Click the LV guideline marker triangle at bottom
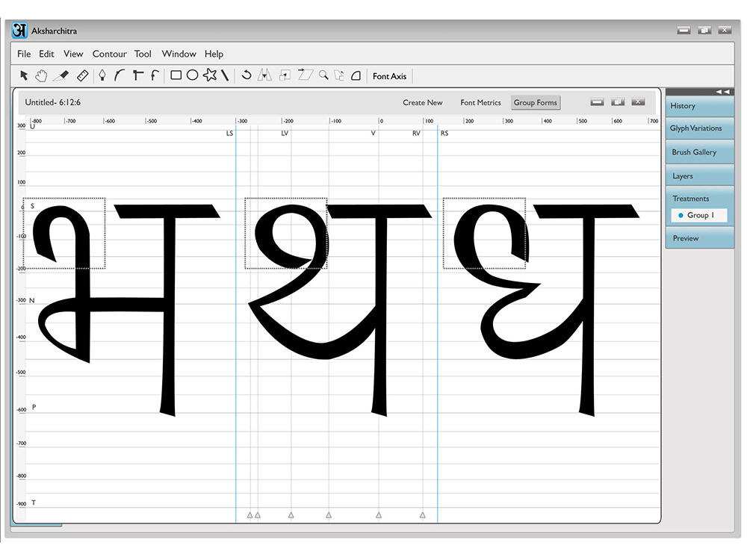 291,515
